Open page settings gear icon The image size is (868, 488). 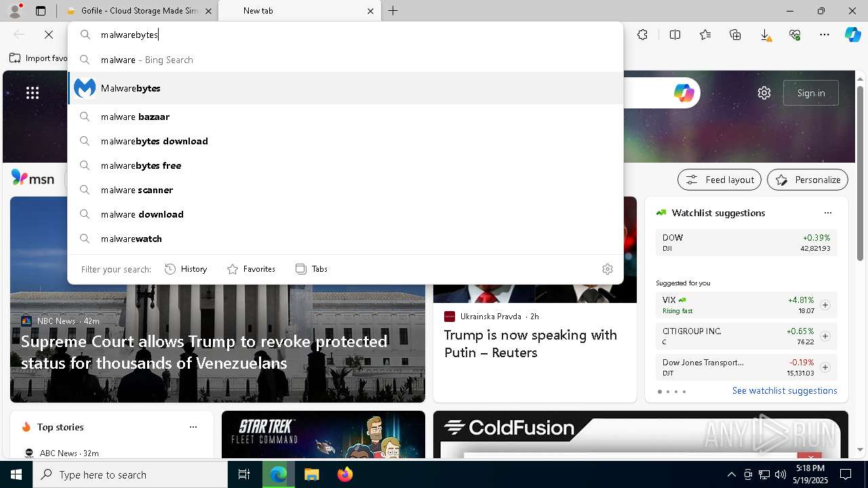point(764,93)
